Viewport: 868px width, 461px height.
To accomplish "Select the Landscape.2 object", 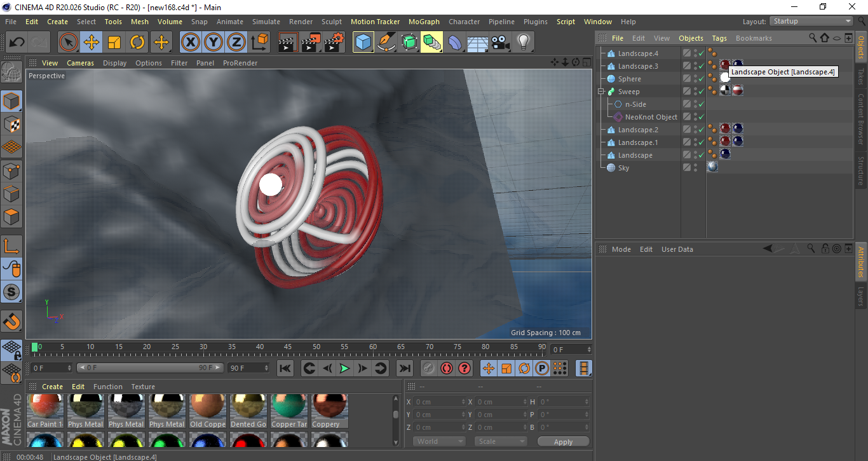I will [638, 130].
